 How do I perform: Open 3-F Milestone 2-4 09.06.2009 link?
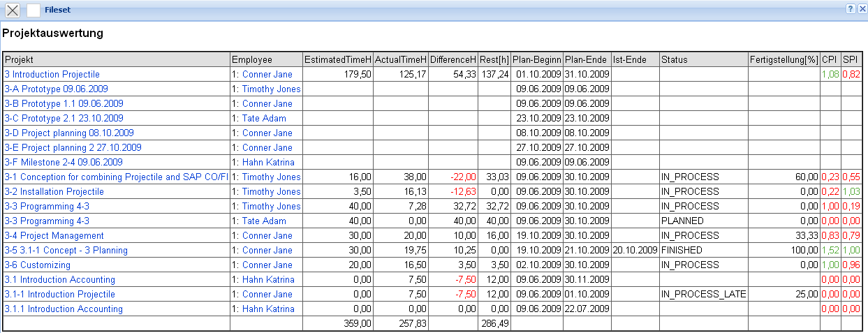point(63,162)
